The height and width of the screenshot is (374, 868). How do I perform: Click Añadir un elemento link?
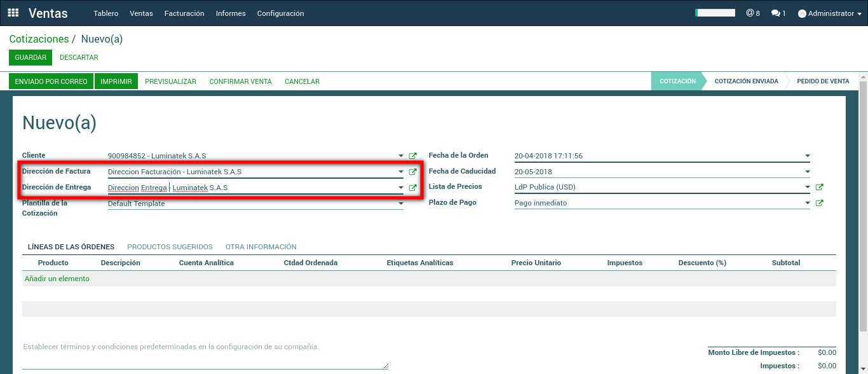click(57, 279)
